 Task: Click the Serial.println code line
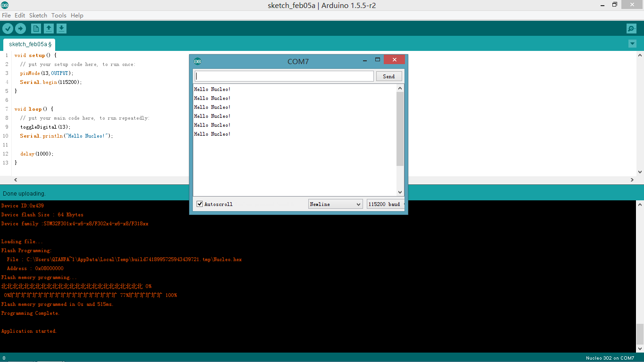pyautogui.click(x=66, y=136)
